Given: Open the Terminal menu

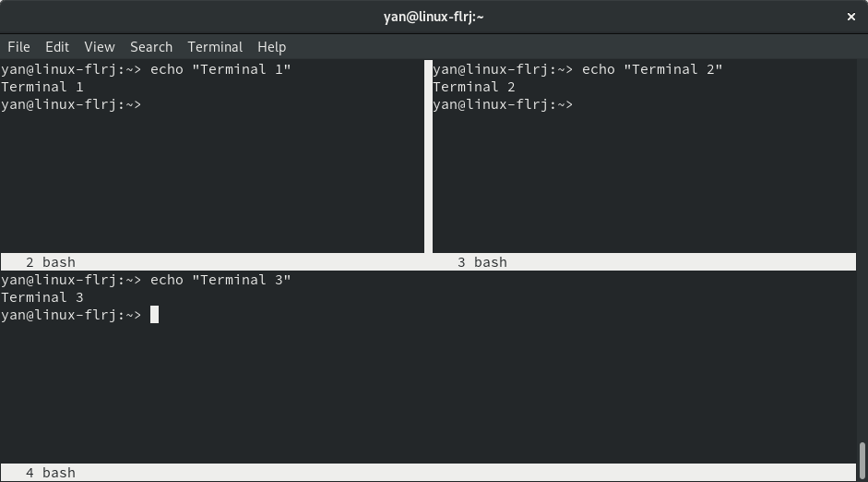Looking at the screenshot, I should 215,47.
